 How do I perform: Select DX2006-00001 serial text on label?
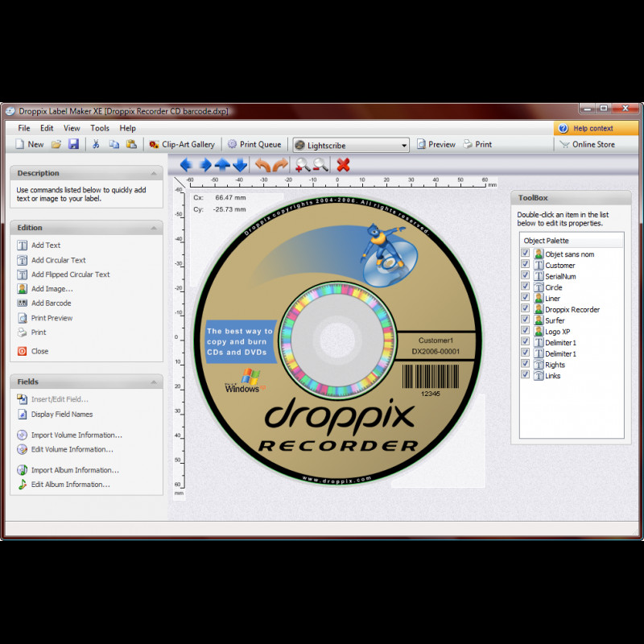pyautogui.click(x=436, y=352)
